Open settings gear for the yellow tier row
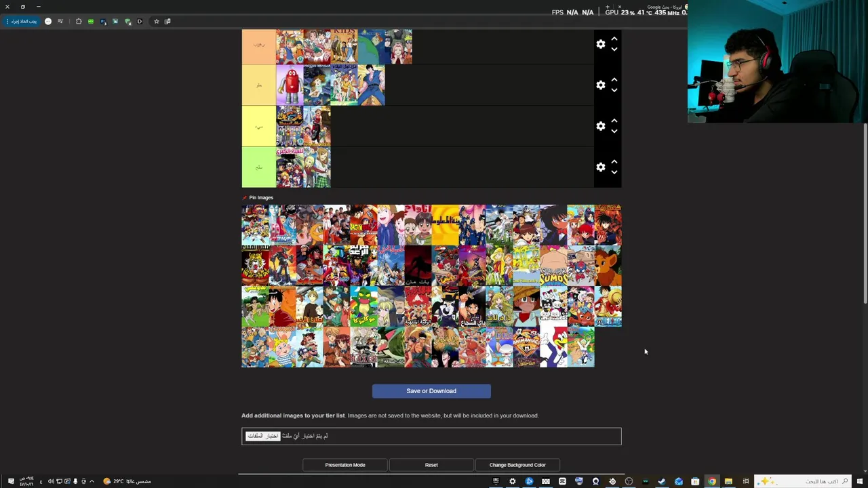868x488 pixels. pyautogui.click(x=600, y=126)
